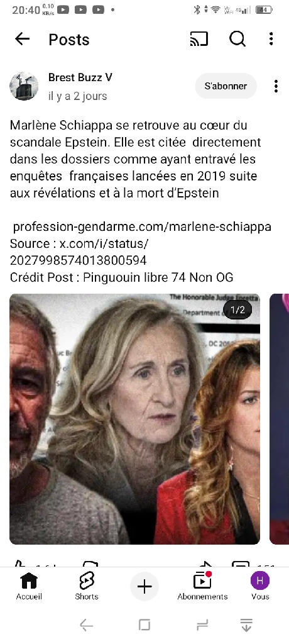Open the Brest Buzz V channel name

(x=80, y=77)
